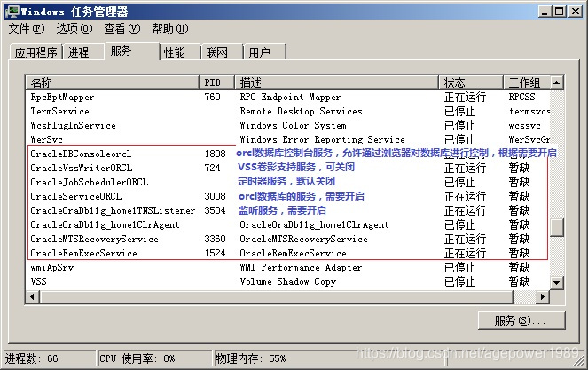Select OracleOraDb11g_home1ClrAgent in the name column

pos(105,224)
